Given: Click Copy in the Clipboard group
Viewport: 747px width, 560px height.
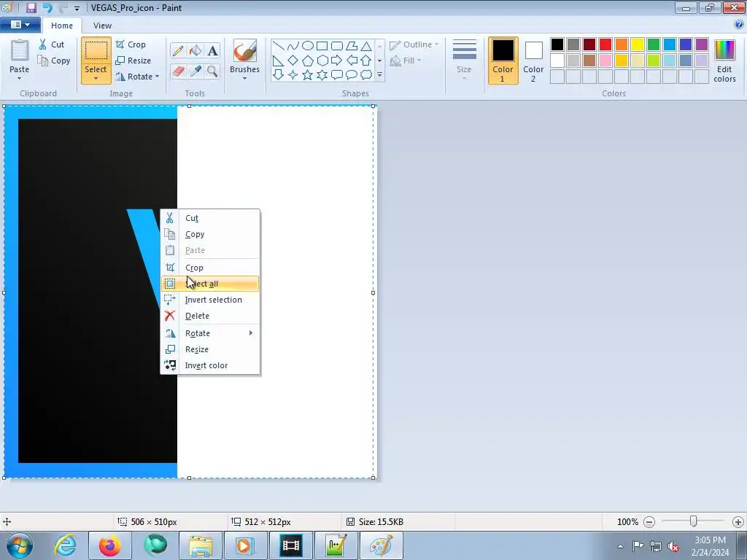Looking at the screenshot, I should (x=54, y=61).
